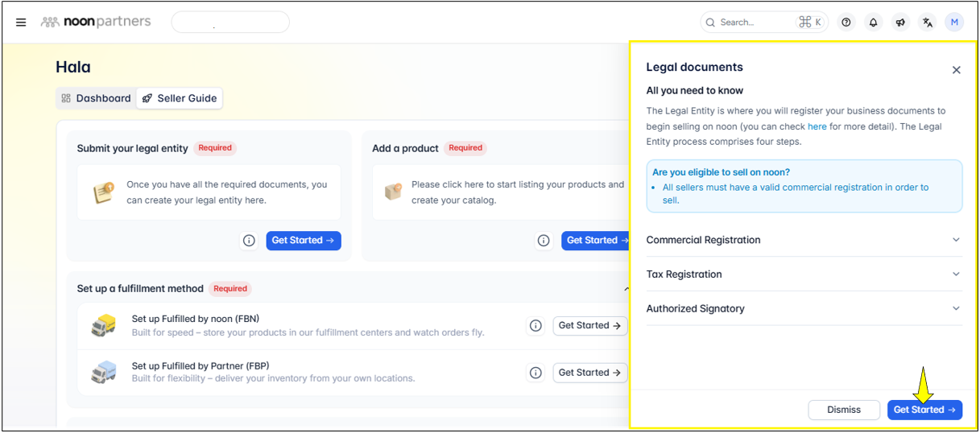The width and height of the screenshot is (980, 433).
Task: Expand the Authorized Signatory section
Action: [804, 308]
